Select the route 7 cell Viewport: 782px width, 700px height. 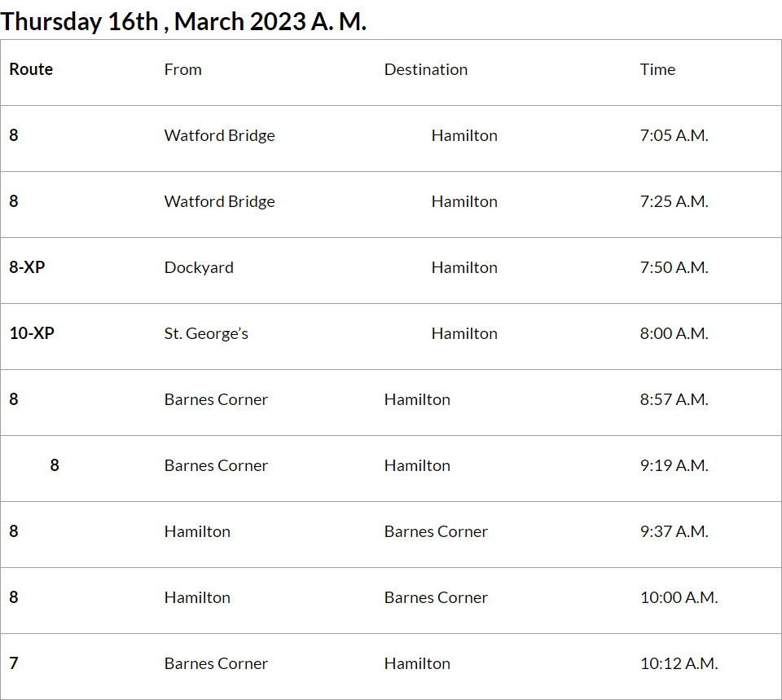tap(14, 664)
